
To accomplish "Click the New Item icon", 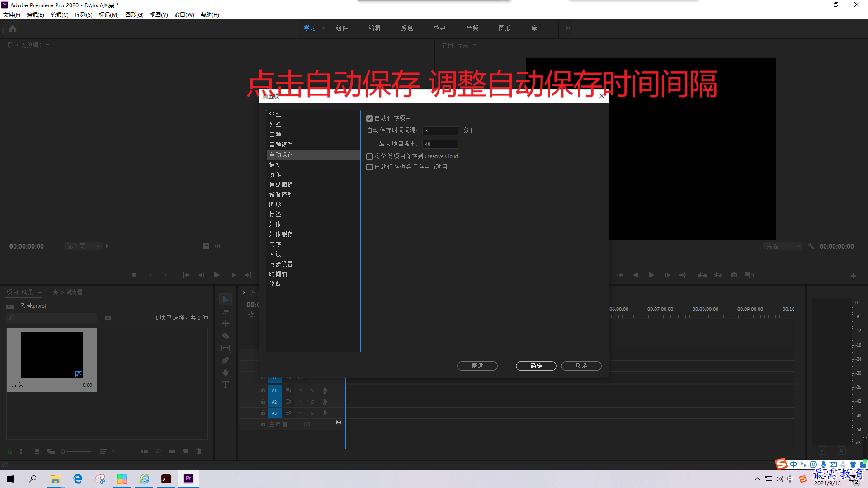I will pyautogui.click(x=185, y=451).
